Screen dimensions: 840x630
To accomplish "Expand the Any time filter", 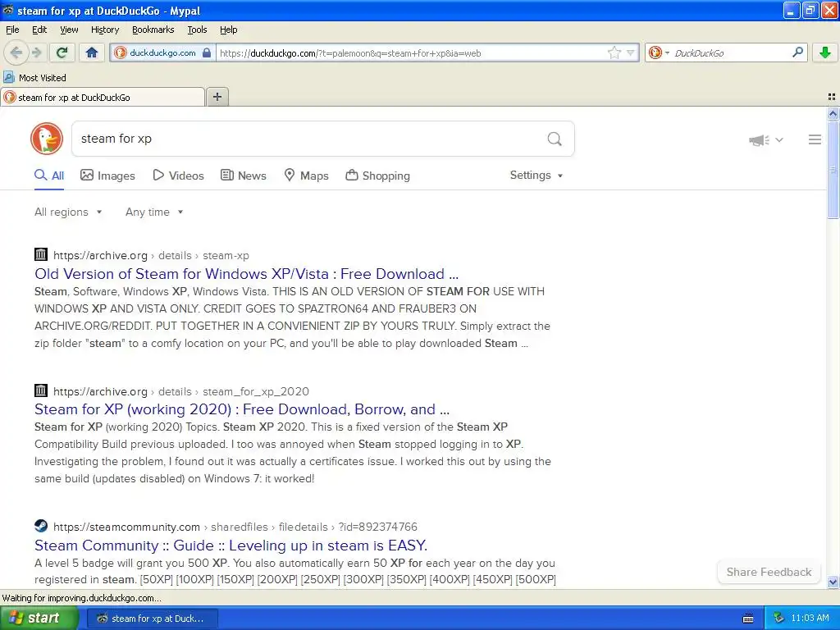I will (x=154, y=212).
